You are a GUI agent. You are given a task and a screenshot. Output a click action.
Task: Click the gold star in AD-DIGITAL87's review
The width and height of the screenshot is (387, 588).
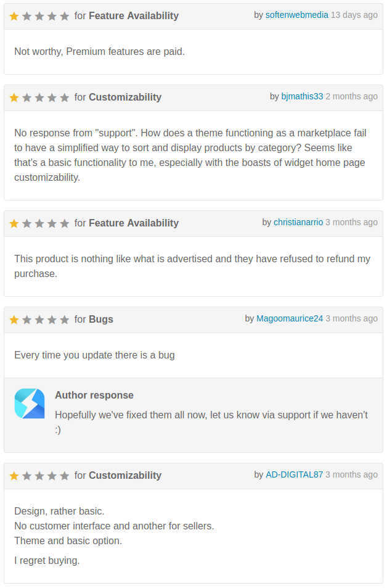pos(14,476)
